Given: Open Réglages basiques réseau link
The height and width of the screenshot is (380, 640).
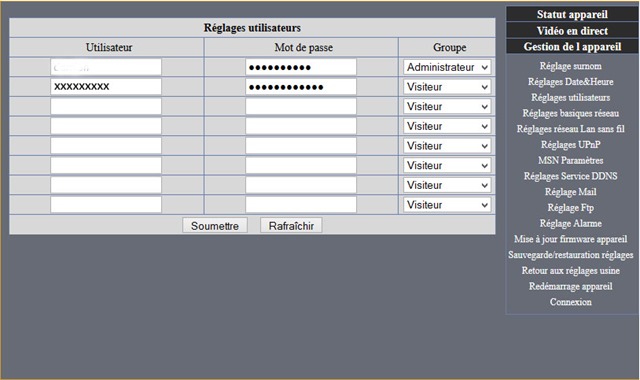Looking at the screenshot, I should [570, 113].
